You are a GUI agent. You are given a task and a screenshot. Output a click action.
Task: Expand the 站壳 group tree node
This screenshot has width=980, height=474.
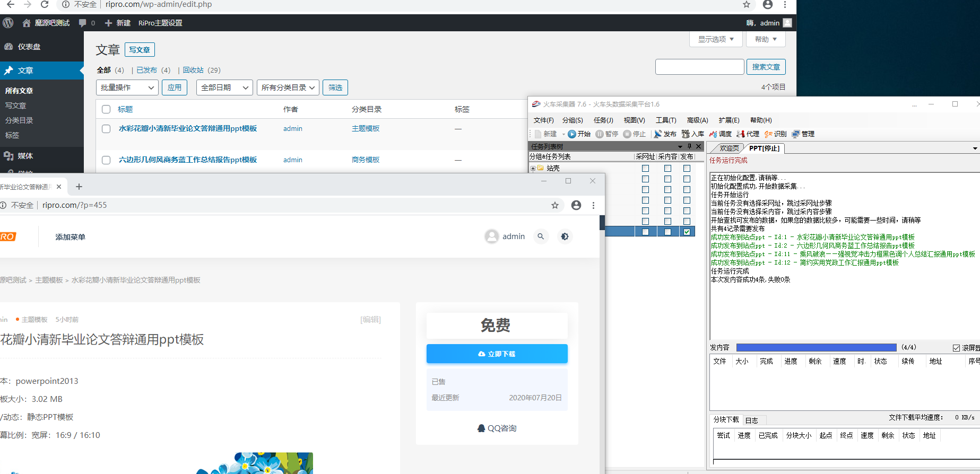pos(533,168)
